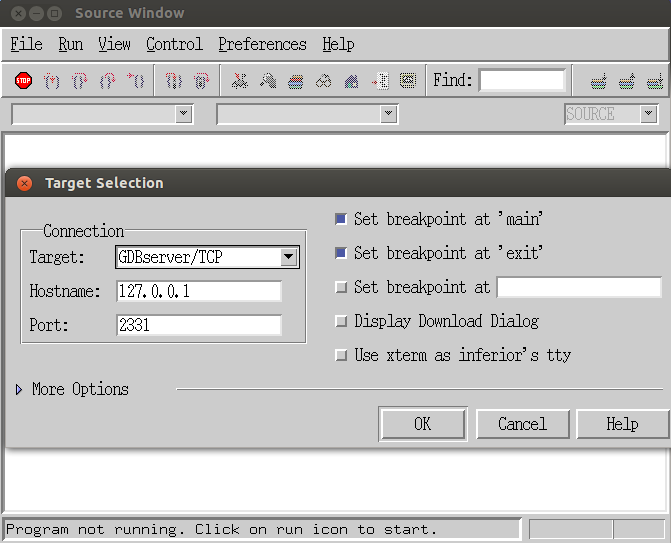The width and height of the screenshot is (671, 543).
Task: Disable Set breakpoint at 'main' checkbox
Action: [x=341, y=219]
